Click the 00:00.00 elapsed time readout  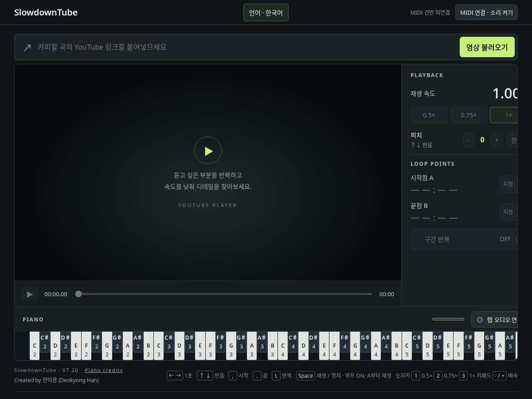coord(56,294)
